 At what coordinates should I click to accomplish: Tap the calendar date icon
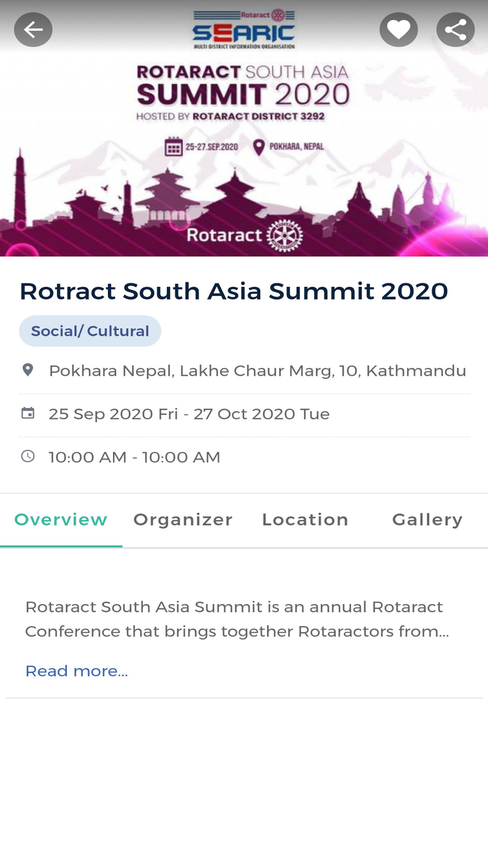[28, 413]
